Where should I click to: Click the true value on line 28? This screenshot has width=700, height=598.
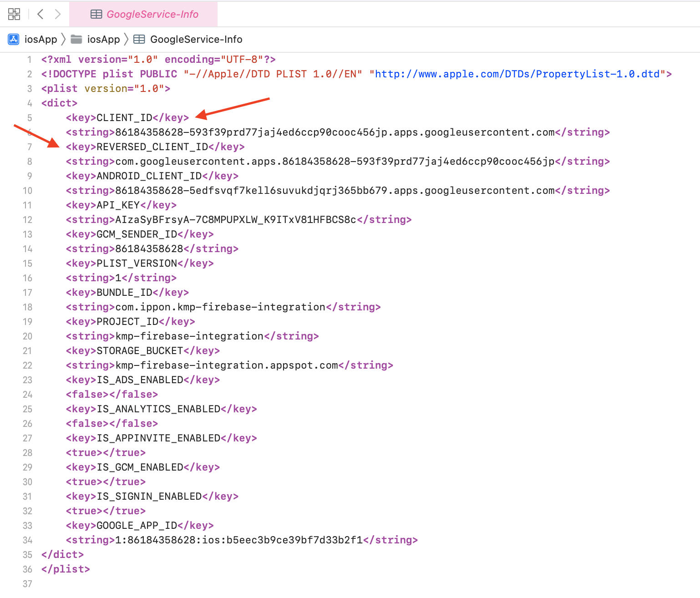point(106,452)
